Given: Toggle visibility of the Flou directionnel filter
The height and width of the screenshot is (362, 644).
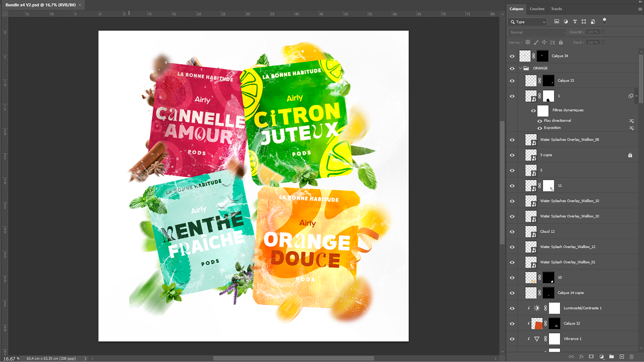Looking at the screenshot, I should tap(539, 121).
